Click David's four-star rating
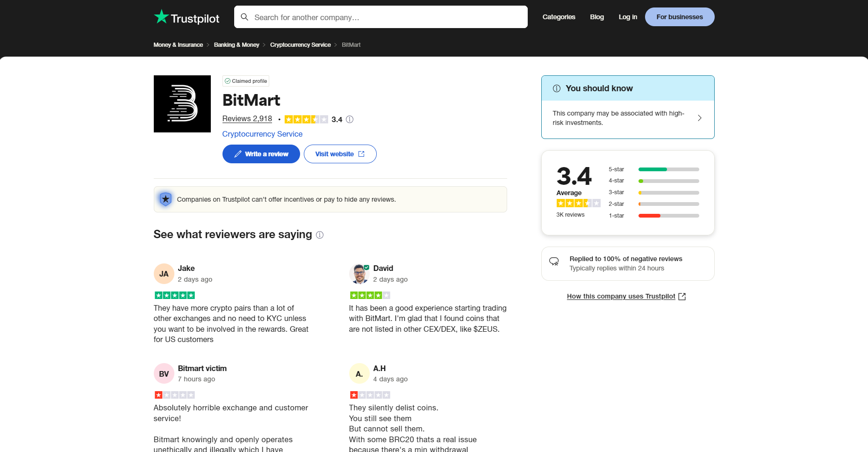 click(x=370, y=295)
